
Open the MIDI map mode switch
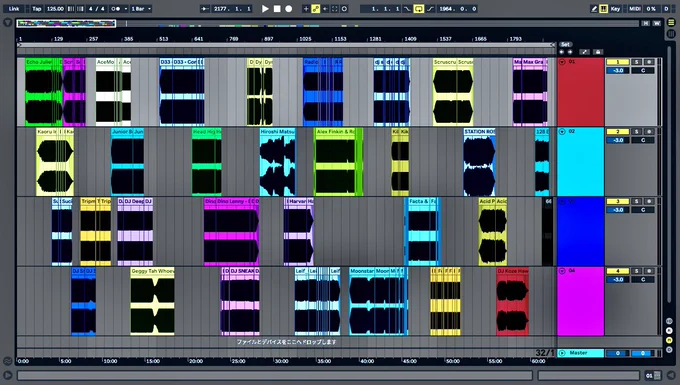(635, 9)
